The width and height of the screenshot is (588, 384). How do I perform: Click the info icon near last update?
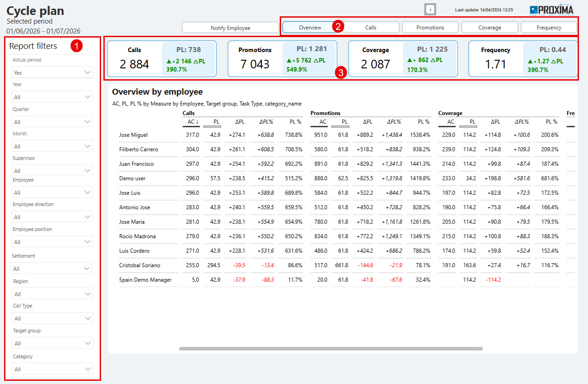430,9
